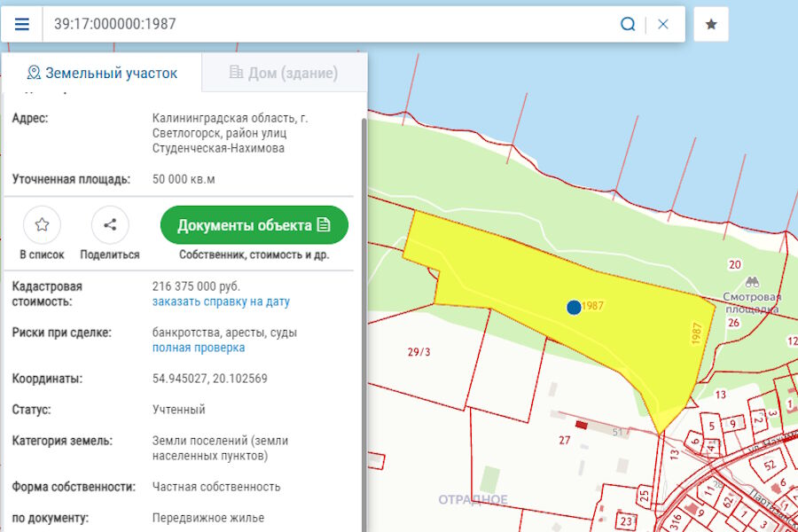The height and width of the screenshot is (532, 798).
Task: Click the search magnifier icon
Action: tap(628, 24)
